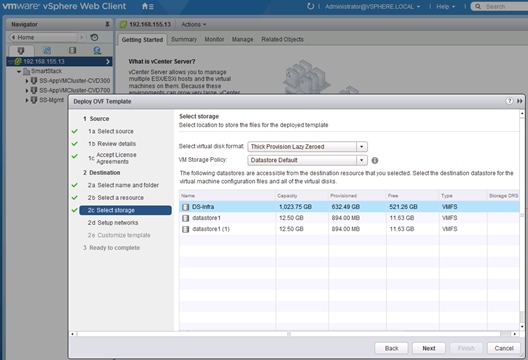
Task: Select the DS-Infra datastore row
Action: [x=349, y=207]
